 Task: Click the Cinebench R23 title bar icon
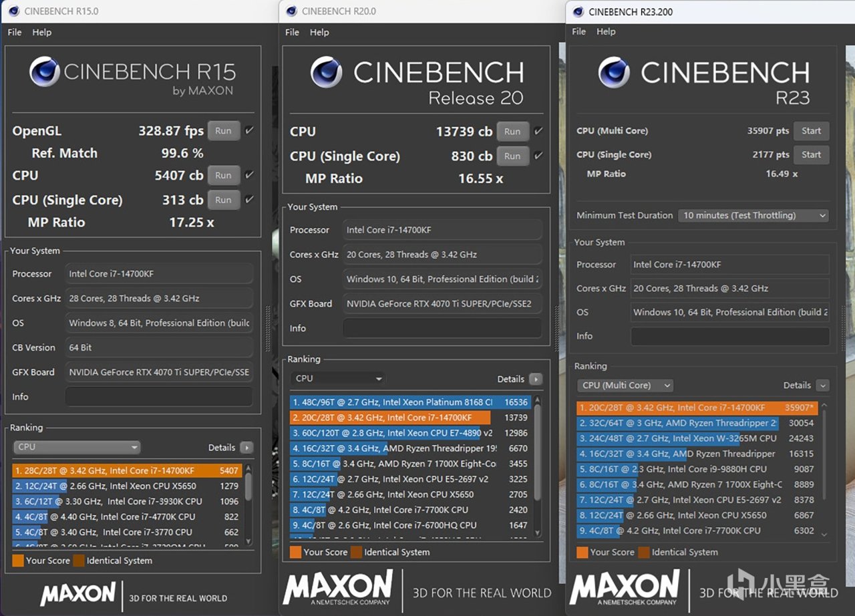[576, 11]
